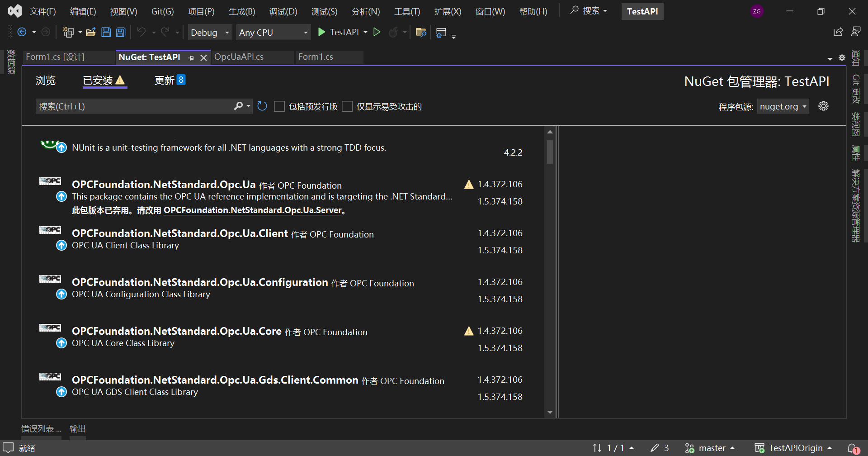Screen dimensions: 868x456
Task: Open the 调试(D) menu
Action: (283, 11)
